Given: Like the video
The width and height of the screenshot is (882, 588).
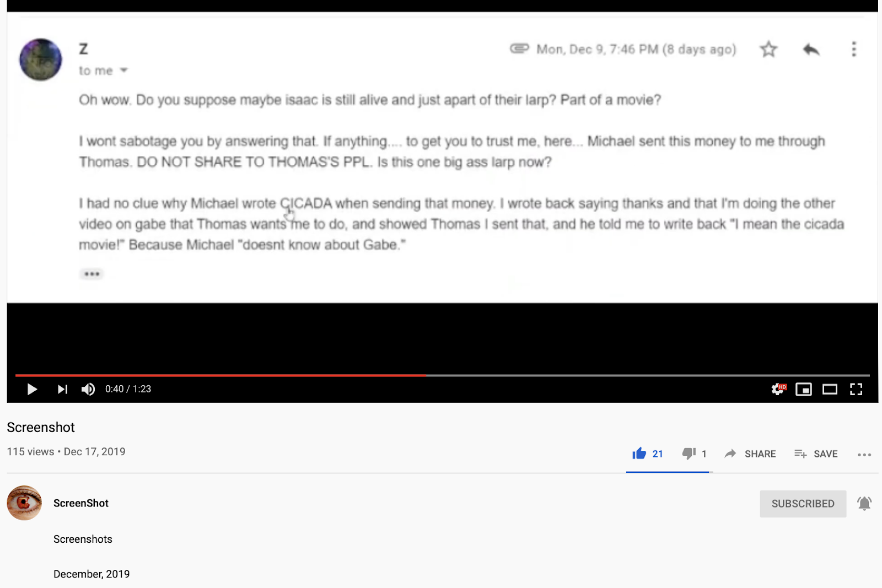Looking at the screenshot, I should point(647,454).
